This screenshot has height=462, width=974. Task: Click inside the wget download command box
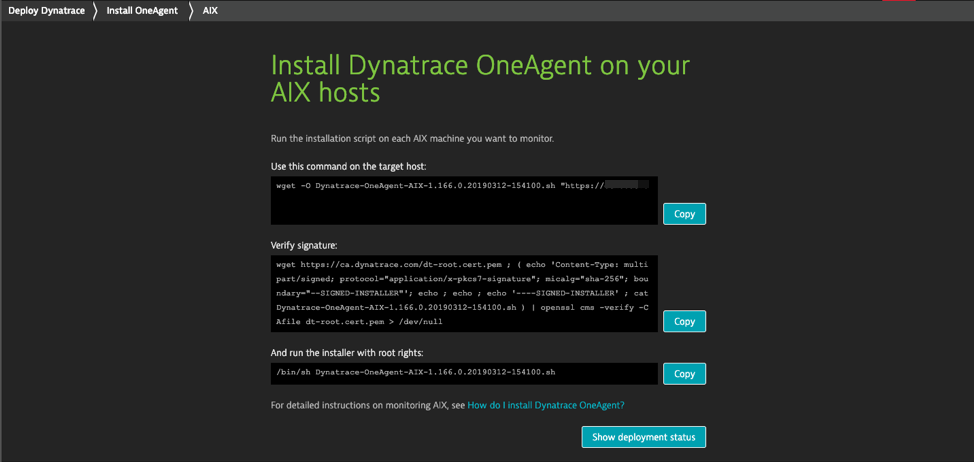(464, 200)
